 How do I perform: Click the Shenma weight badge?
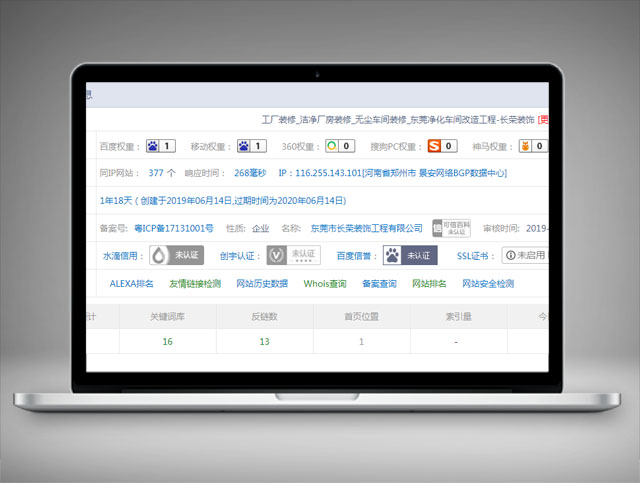532,146
